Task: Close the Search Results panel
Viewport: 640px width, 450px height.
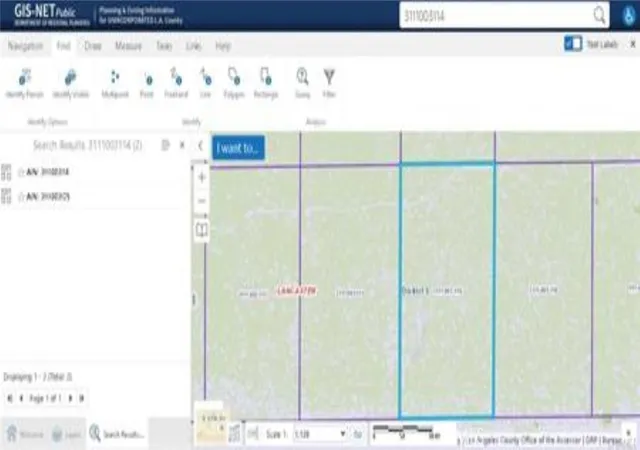Action: coord(182,145)
